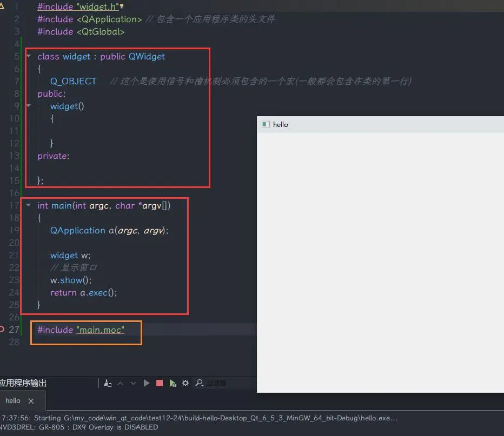Click in the output filter search field
This screenshot has width=504, height=436.
pyautogui.click(x=216, y=383)
